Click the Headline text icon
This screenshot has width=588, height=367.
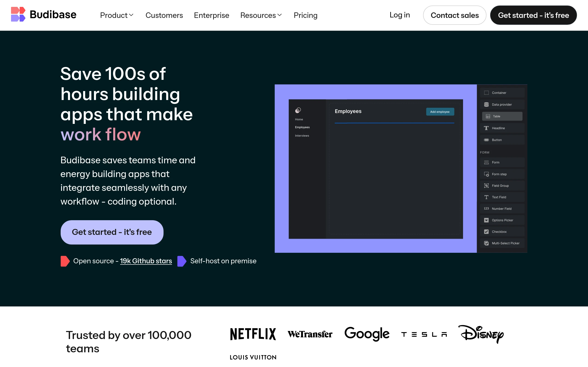tap(486, 128)
